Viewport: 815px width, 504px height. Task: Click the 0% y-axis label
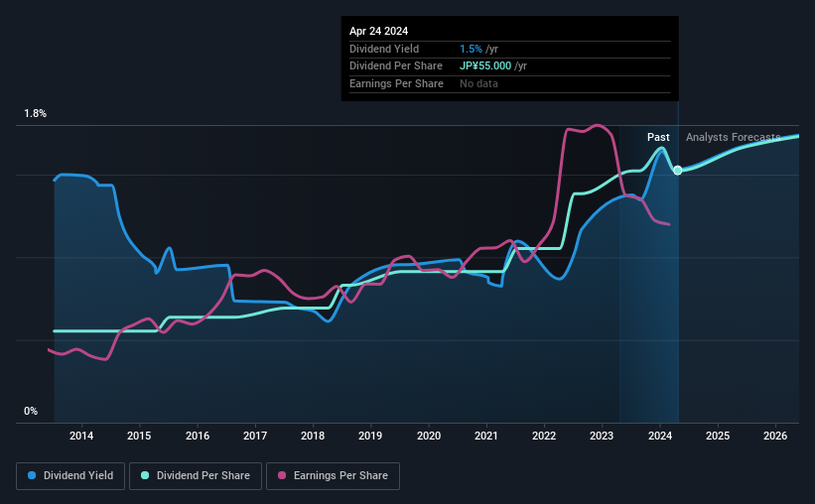31,411
